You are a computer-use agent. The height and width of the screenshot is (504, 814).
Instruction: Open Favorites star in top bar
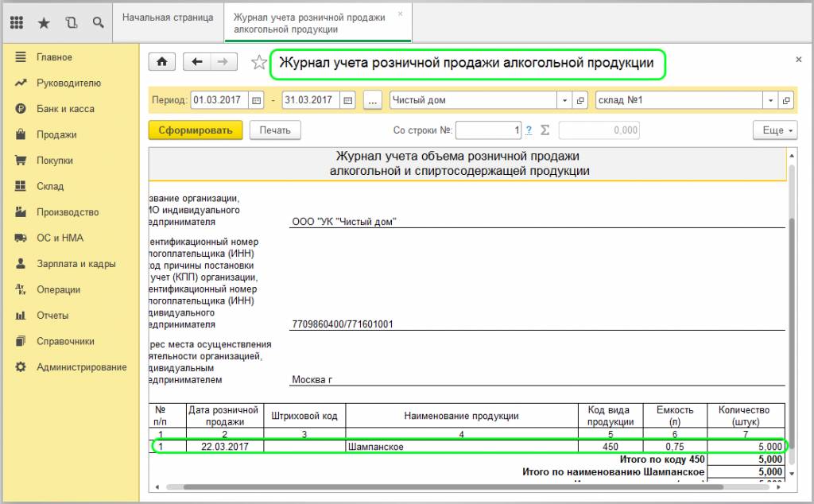pyautogui.click(x=45, y=22)
